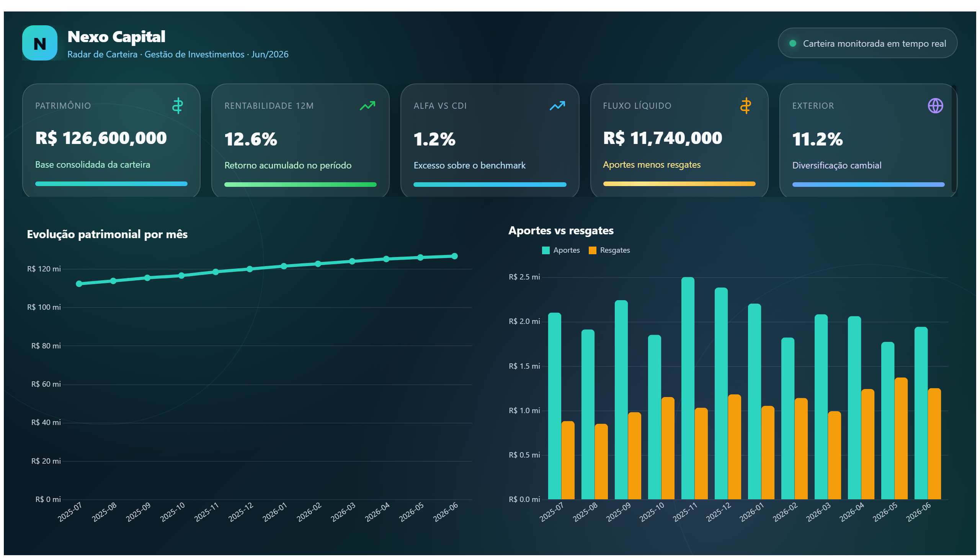Image resolution: width=980 pixels, height=559 pixels.
Task: Click the Nexo Capital title
Action: (x=116, y=37)
